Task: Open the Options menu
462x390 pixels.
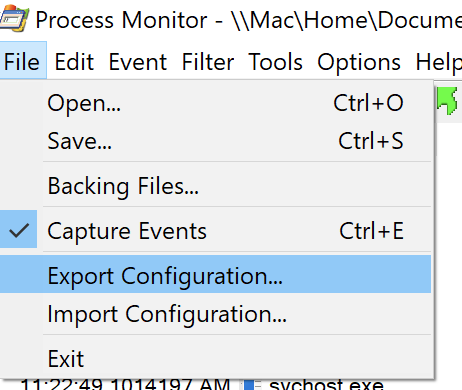Action: click(359, 62)
